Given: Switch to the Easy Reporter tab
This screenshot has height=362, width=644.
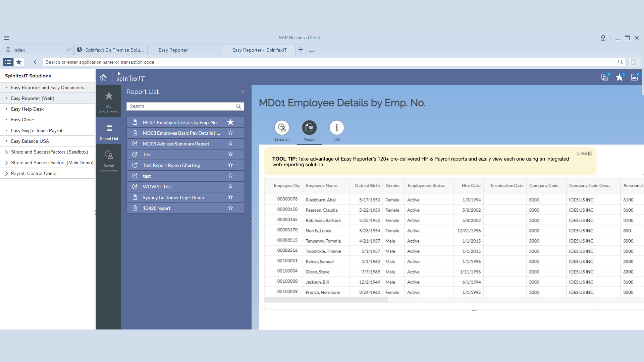Looking at the screenshot, I should pos(173,50).
